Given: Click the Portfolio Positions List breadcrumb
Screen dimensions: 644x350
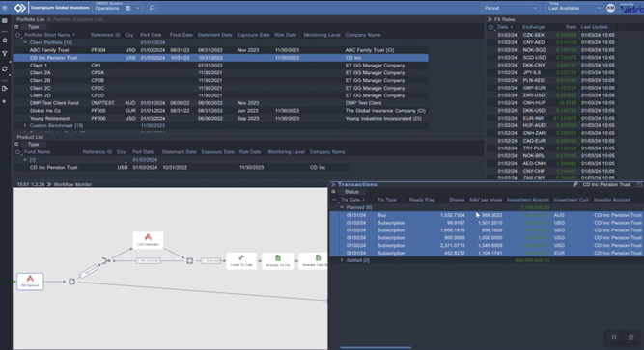Looking at the screenshot, I should pyautogui.click(x=78, y=19).
